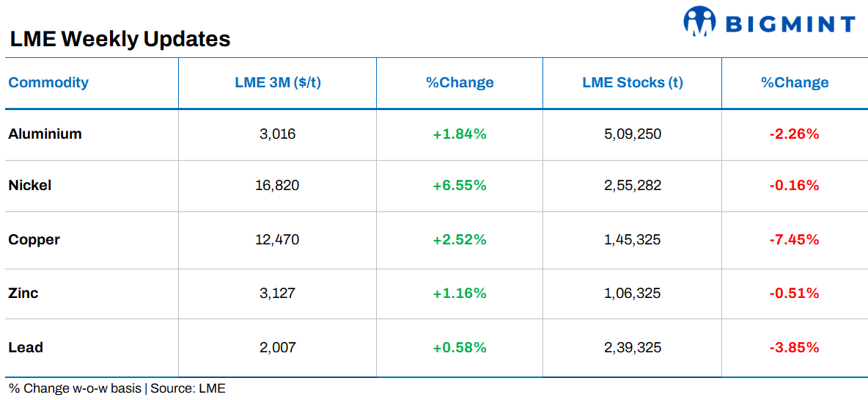Click Aluminium's 3,016 price cell
868x400 pixels.
tap(278, 134)
